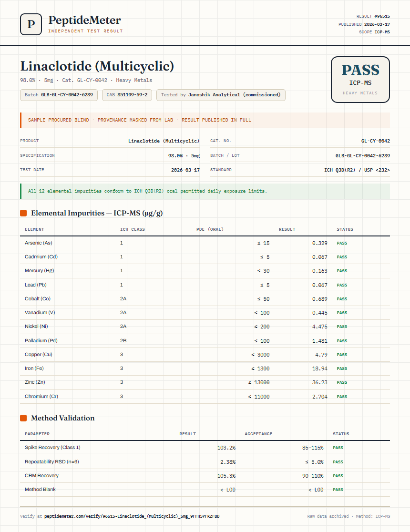
Task: Select the CAT. NO. value GL-CY-0042
Action: click(375, 141)
